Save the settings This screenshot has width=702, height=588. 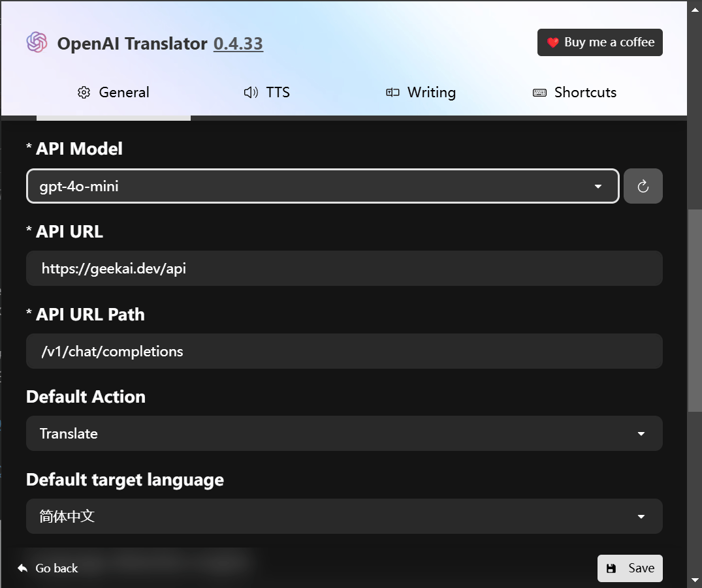tap(630, 568)
